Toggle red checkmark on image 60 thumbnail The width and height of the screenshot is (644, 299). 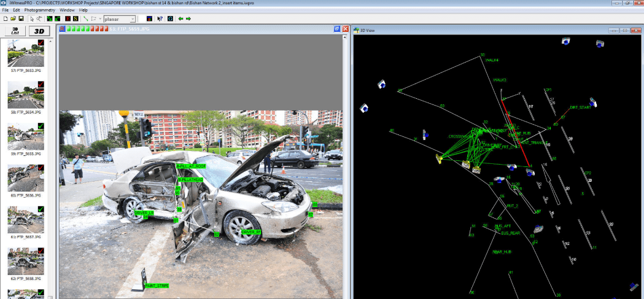(x=41, y=168)
